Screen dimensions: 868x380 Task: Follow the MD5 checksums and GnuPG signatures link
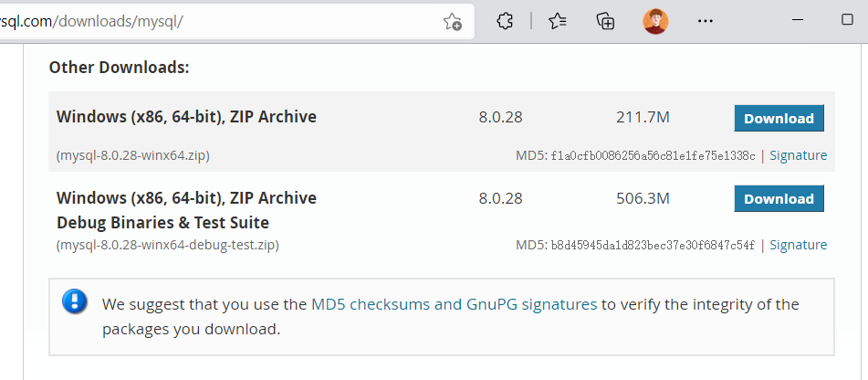(454, 304)
